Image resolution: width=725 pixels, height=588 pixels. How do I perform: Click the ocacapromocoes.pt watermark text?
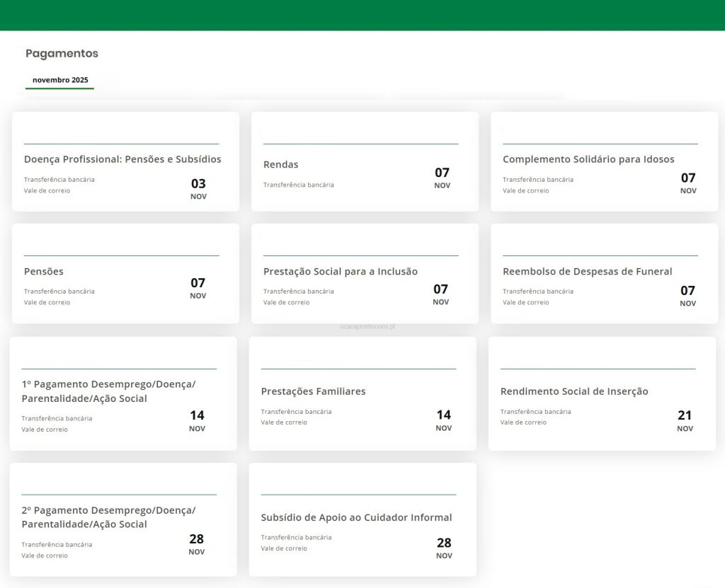coord(367,327)
